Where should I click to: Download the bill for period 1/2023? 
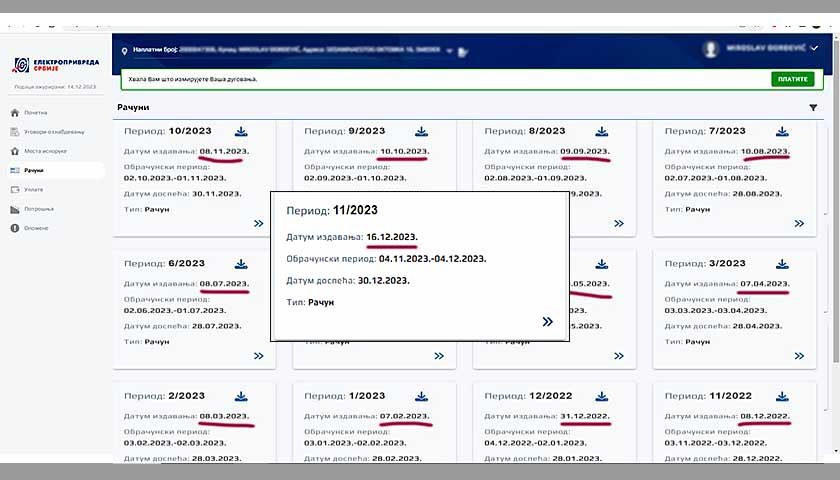click(422, 396)
